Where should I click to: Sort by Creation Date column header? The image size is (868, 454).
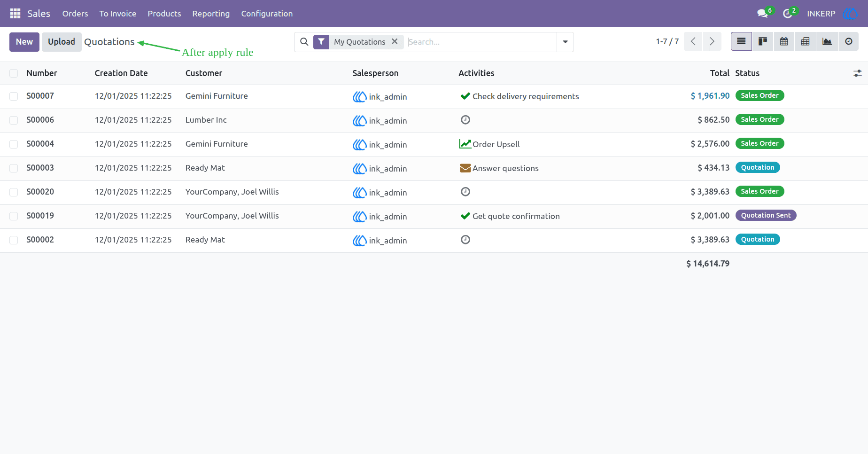[x=121, y=73]
